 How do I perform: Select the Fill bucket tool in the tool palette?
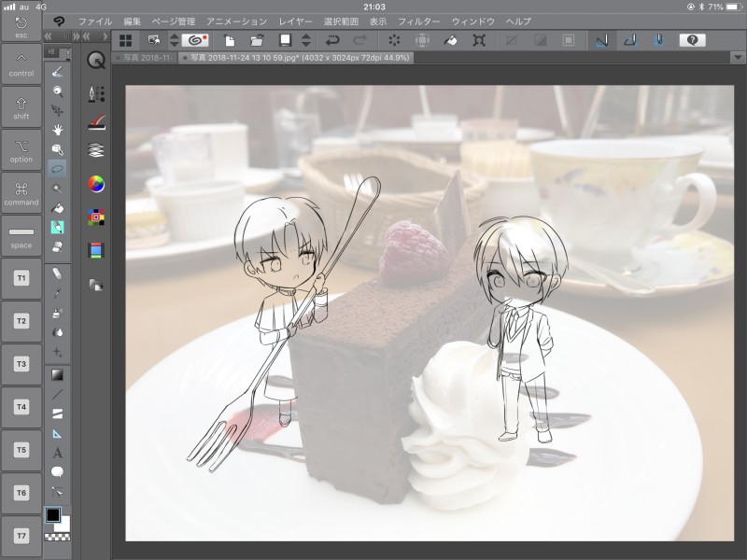[58, 208]
